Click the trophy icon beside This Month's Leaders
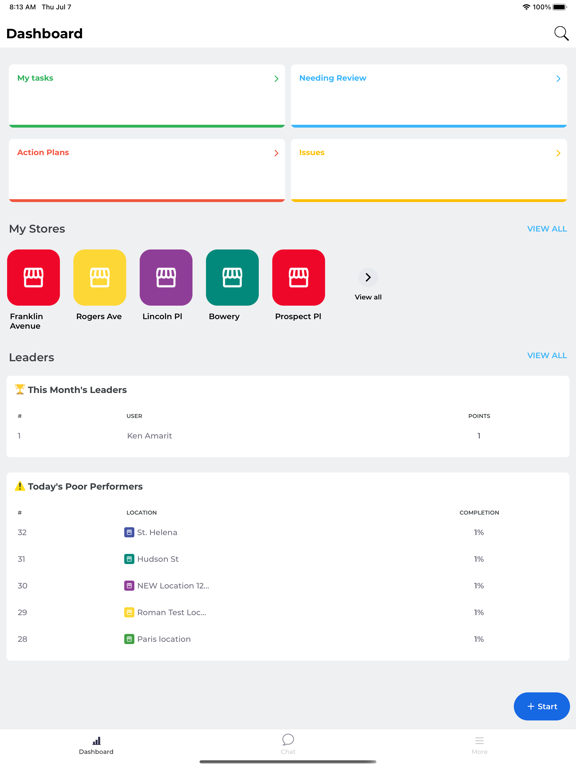 20,389
